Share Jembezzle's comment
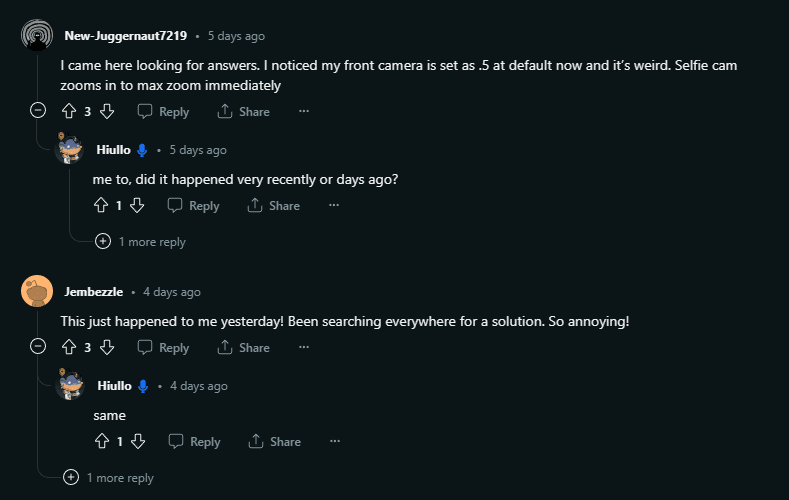 coord(244,347)
